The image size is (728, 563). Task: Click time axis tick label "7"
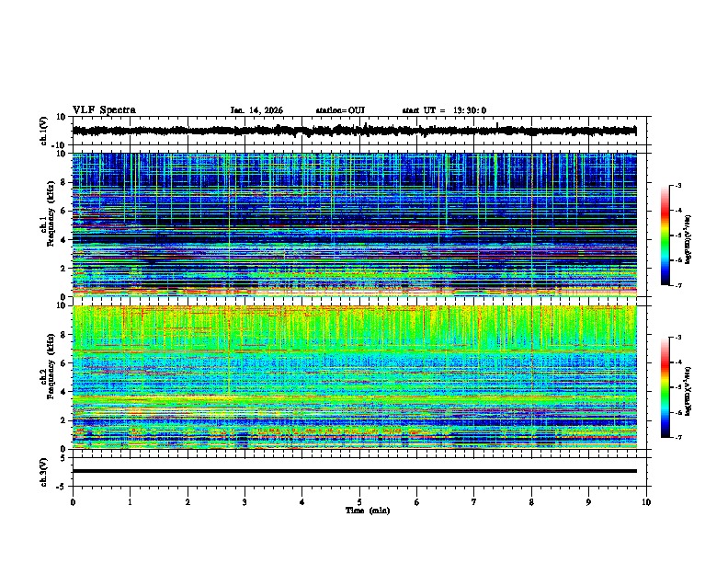click(x=474, y=502)
